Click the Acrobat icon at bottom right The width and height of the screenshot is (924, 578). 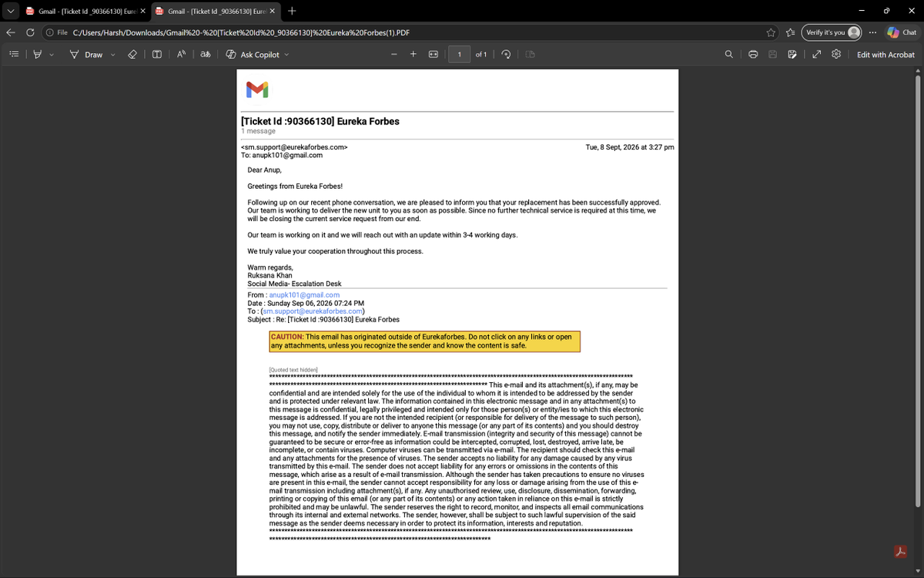click(900, 551)
